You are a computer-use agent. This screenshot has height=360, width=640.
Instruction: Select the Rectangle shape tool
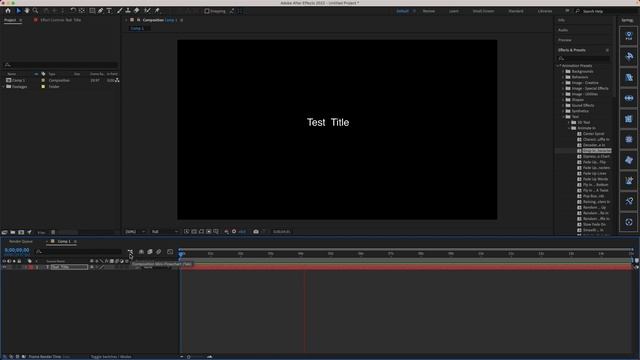[92, 11]
